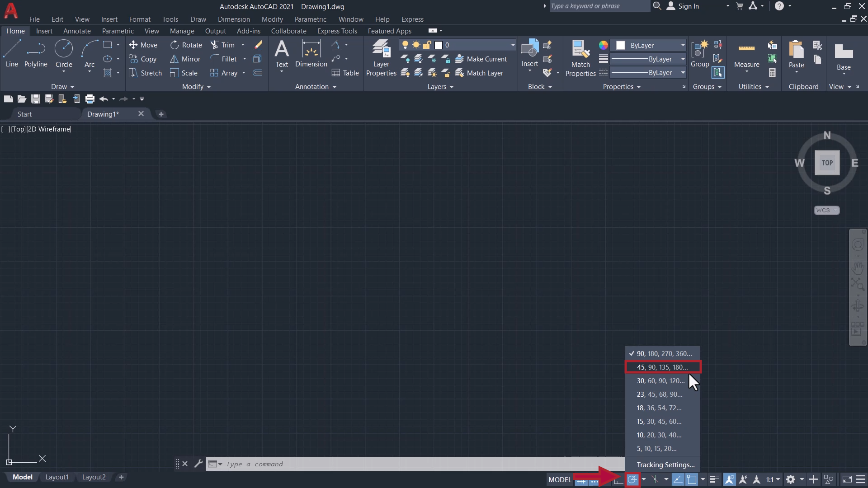The image size is (868, 488).
Task: Enable polar tracking via status bar icon
Action: 632,480
